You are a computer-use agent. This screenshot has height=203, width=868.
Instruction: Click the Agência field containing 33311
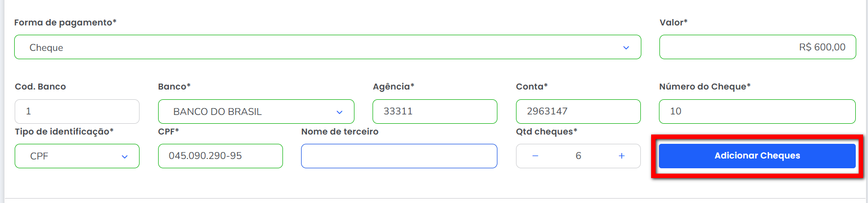pos(434,112)
